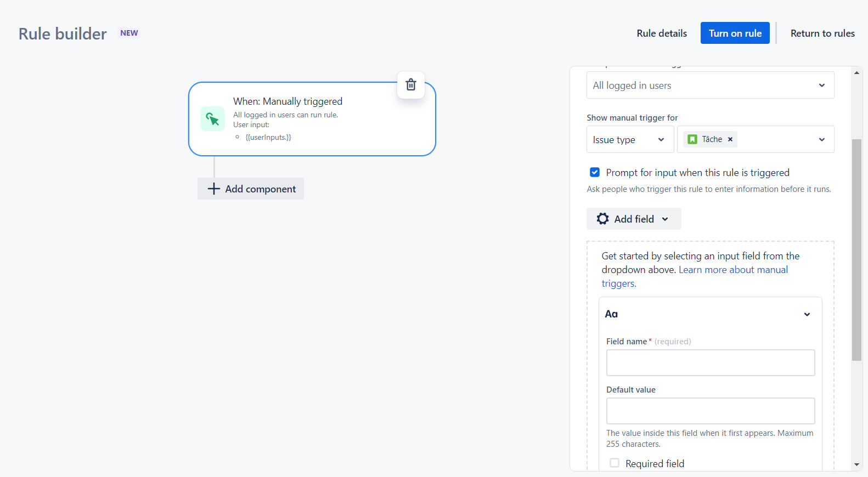The width and height of the screenshot is (868, 477).
Task: Click the plus icon for Add component
Action: tap(214, 189)
